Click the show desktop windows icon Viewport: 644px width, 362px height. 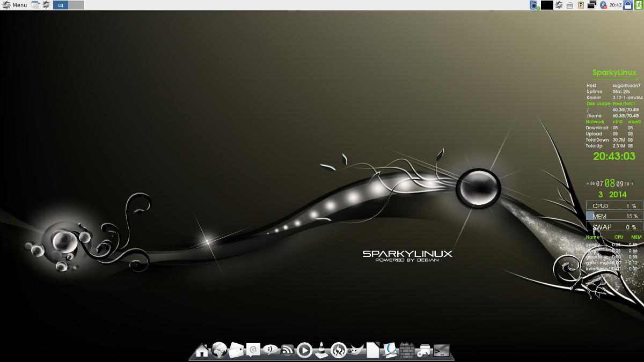pyautogui.click(x=36, y=5)
